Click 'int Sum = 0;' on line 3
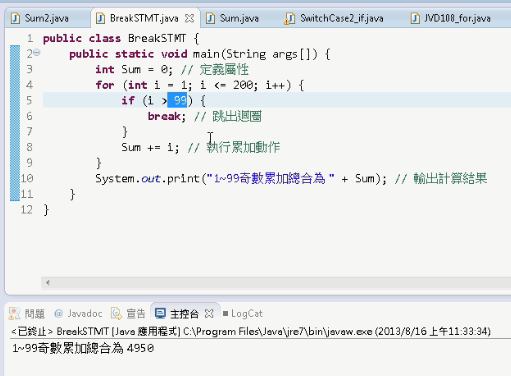The height and width of the screenshot is (376, 511). tap(134, 69)
